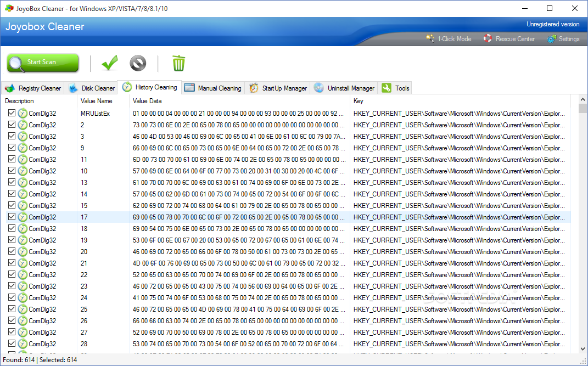Toggle the checkbox for value name 11
Screen dimensions: 588x366
[12, 159]
